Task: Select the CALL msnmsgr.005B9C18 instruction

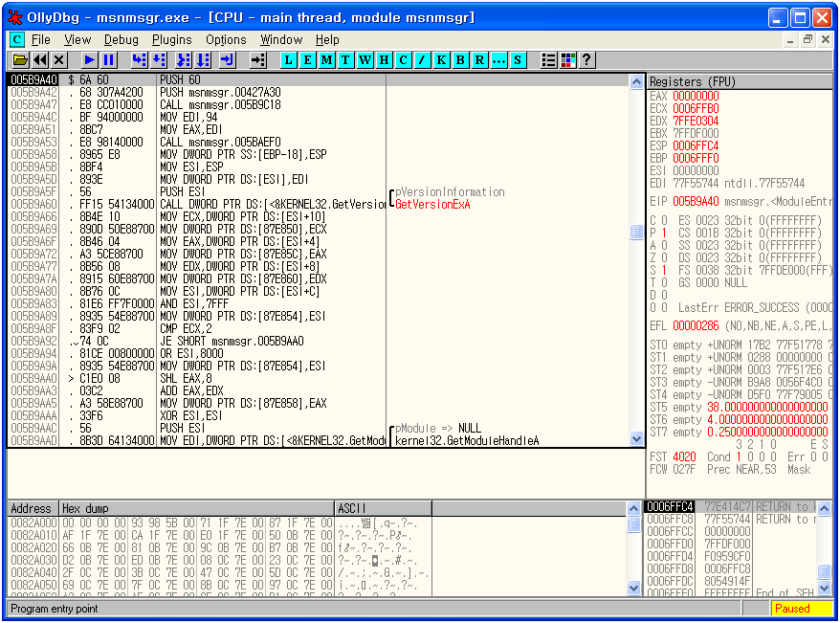Action: pyautogui.click(x=220, y=105)
